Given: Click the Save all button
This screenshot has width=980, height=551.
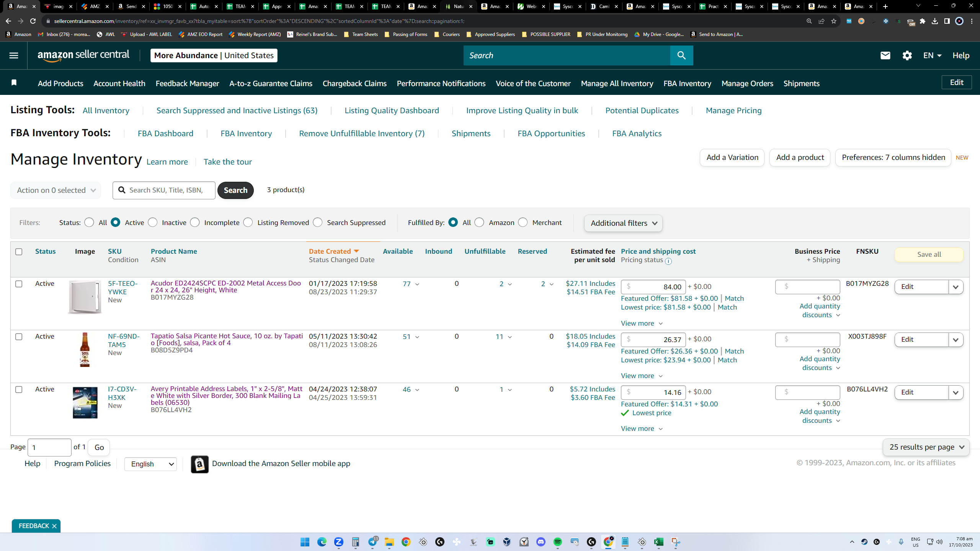Looking at the screenshot, I should point(929,255).
